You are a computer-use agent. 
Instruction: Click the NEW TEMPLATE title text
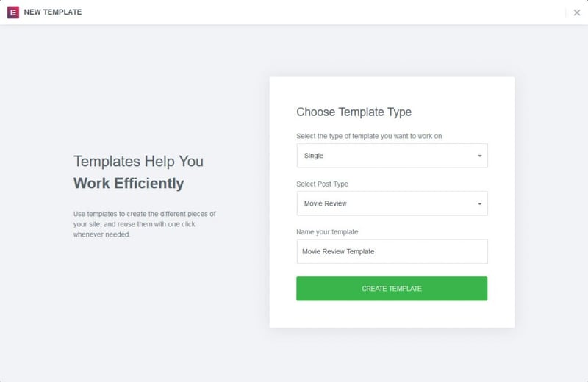tap(53, 12)
